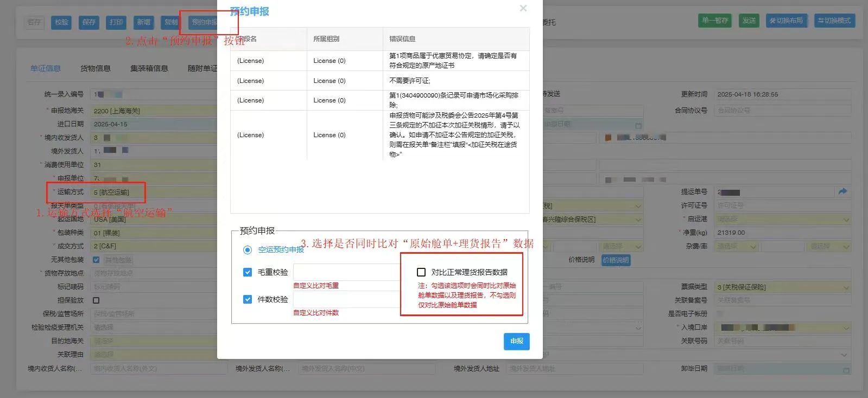The image size is (868, 398).
Task: Enable 对比正常理货报告数据 checkbox
Action: click(x=421, y=272)
